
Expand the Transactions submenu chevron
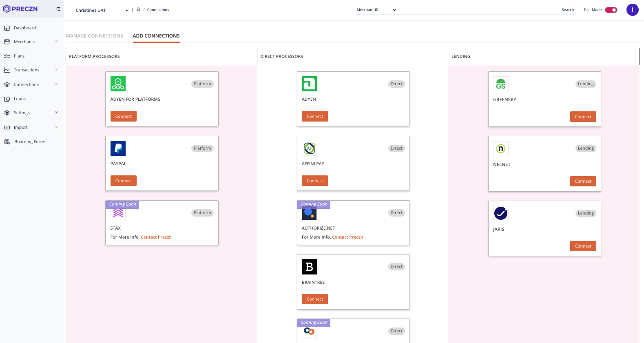coord(56,69)
